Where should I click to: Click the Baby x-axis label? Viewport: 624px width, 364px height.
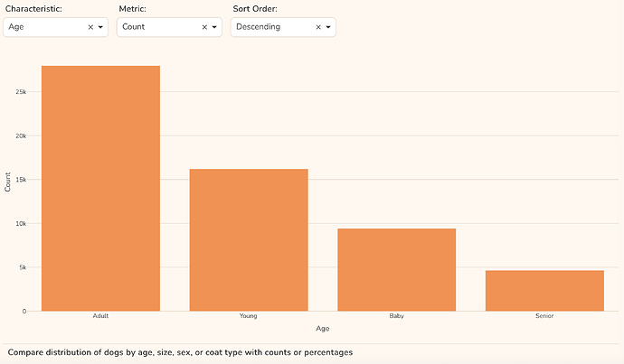(397, 316)
